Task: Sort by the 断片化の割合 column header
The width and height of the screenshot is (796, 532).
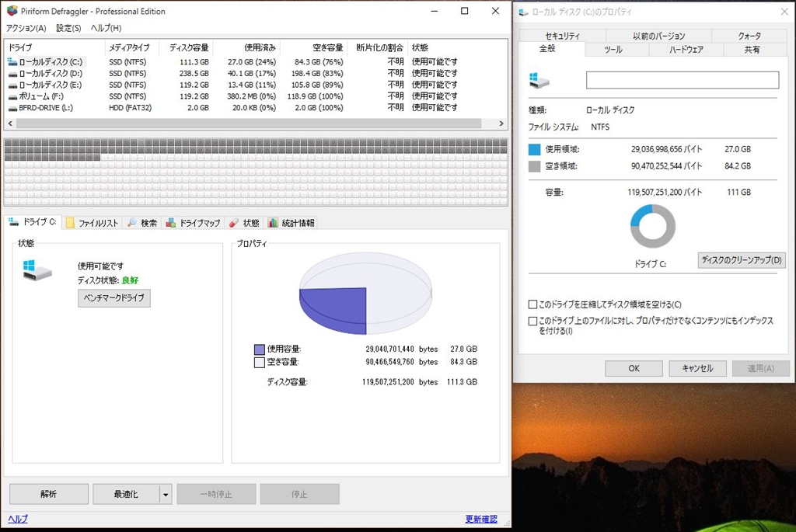Action: pos(377,47)
